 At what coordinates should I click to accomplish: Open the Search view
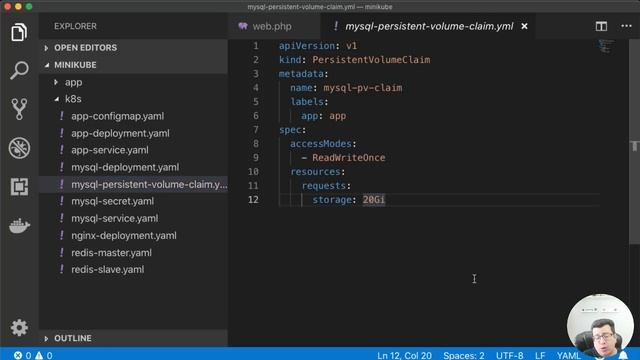tap(19, 70)
